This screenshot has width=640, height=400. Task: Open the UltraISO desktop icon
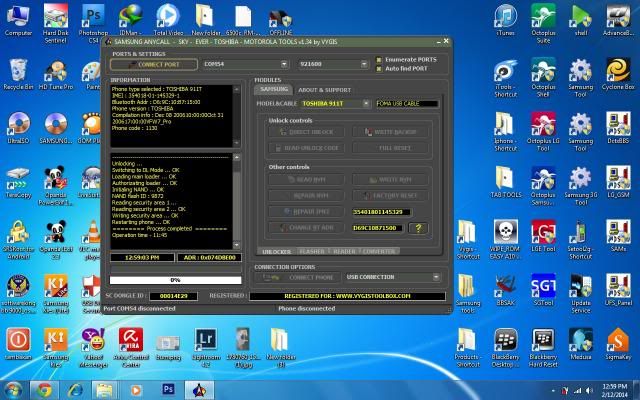tap(18, 128)
